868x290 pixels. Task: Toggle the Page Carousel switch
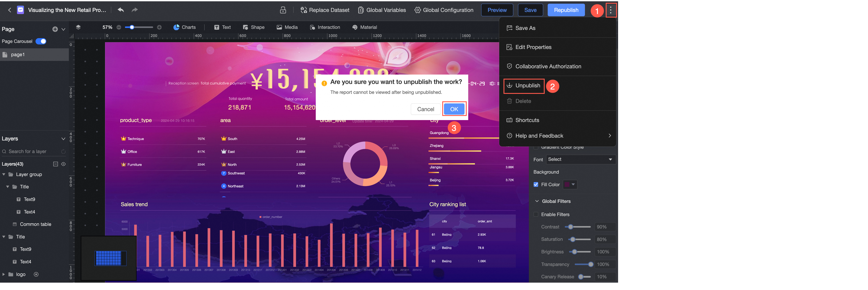[41, 41]
